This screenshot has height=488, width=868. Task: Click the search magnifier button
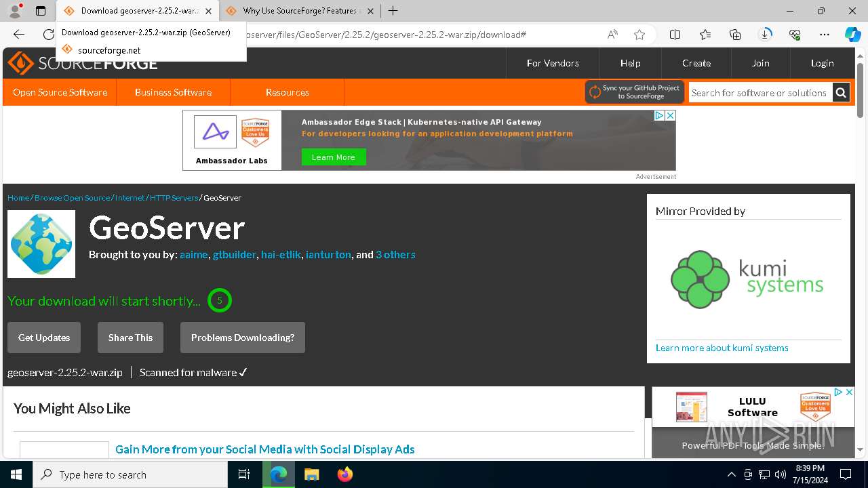point(841,93)
